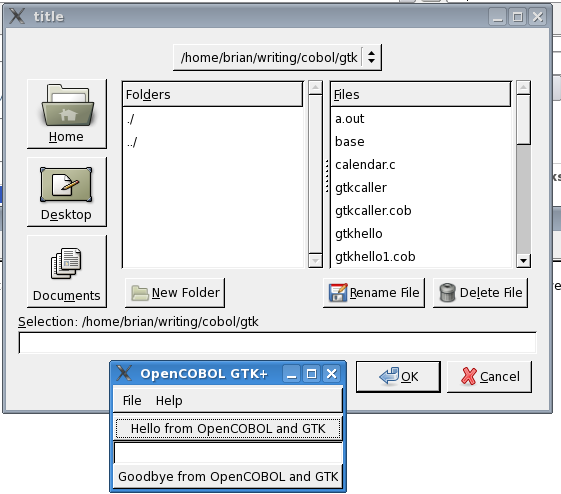
Task: Go to the Home folder shortcut
Action: [67, 114]
